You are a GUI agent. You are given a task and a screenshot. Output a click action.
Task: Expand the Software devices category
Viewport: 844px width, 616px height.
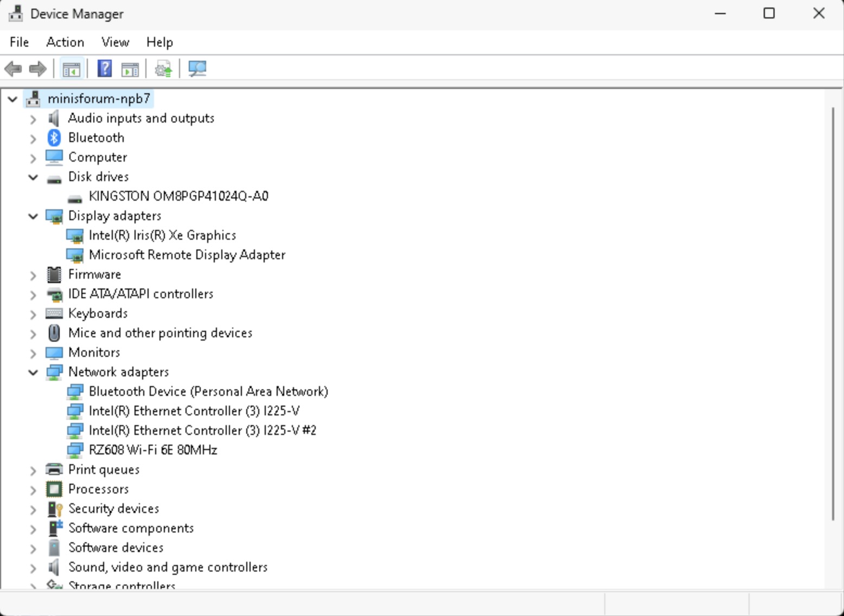coord(33,548)
